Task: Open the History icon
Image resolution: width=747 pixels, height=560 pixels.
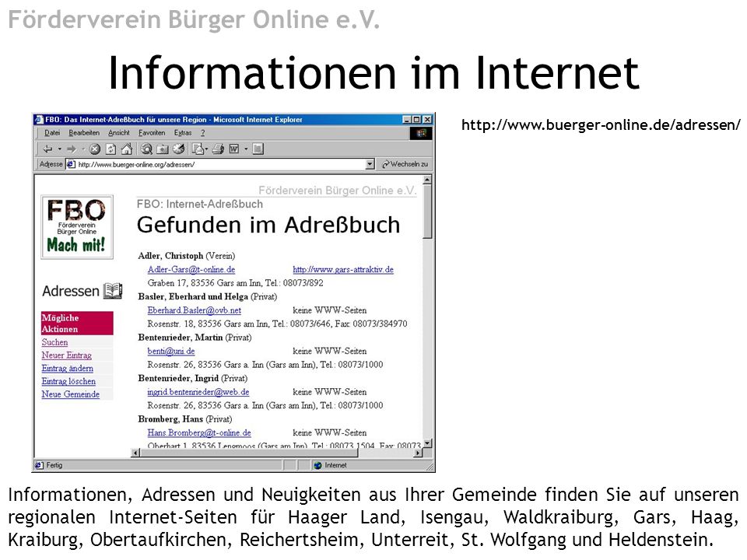Action: coord(179,149)
